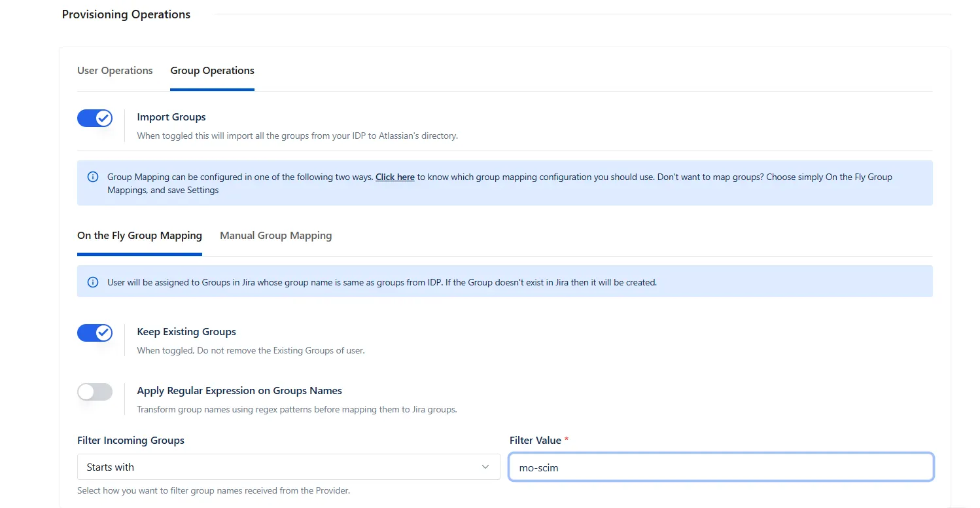Switch to Manual Group Mapping tab

pyautogui.click(x=276, y=236)
